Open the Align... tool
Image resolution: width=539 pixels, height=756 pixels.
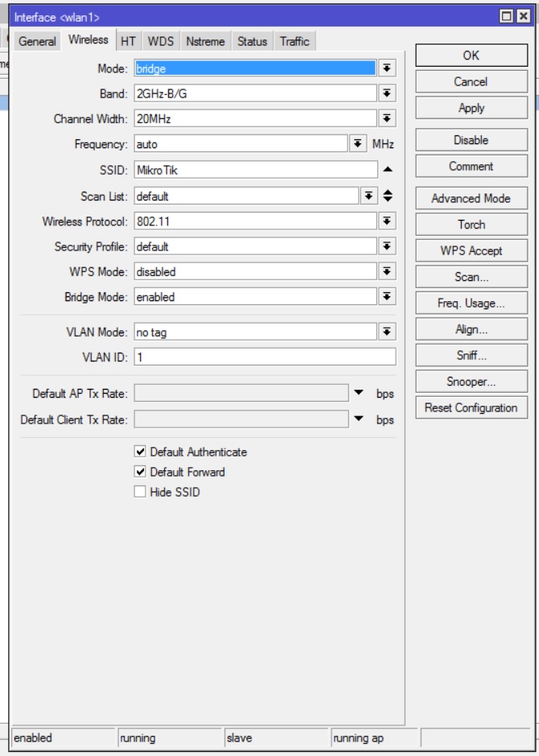[x=471, y=329]
